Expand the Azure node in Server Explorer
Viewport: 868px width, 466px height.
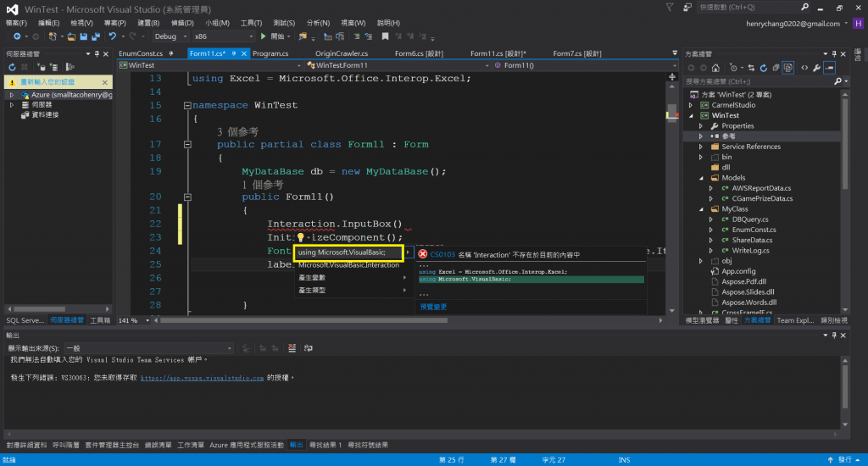[12, 95]
